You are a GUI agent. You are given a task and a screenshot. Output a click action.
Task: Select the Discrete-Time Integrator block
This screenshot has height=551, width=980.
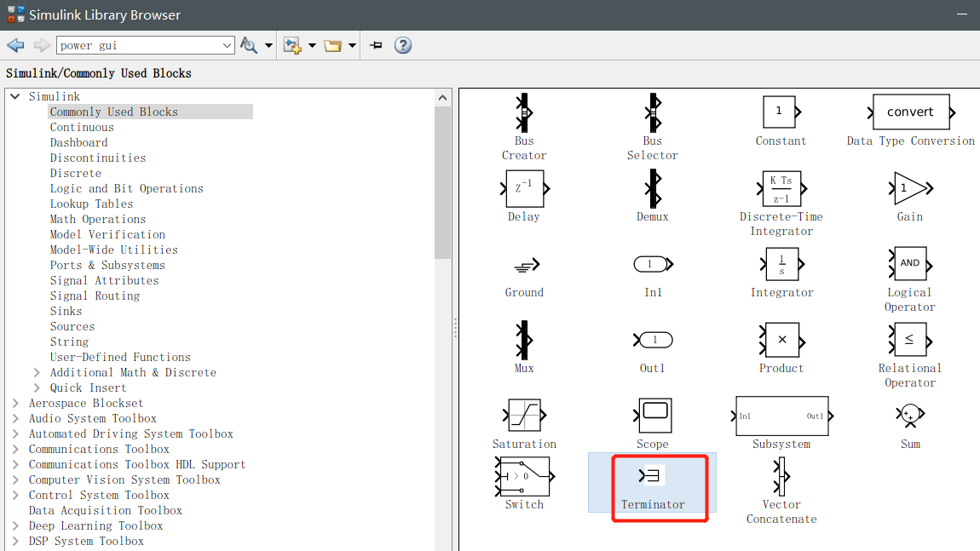(782, 189)
